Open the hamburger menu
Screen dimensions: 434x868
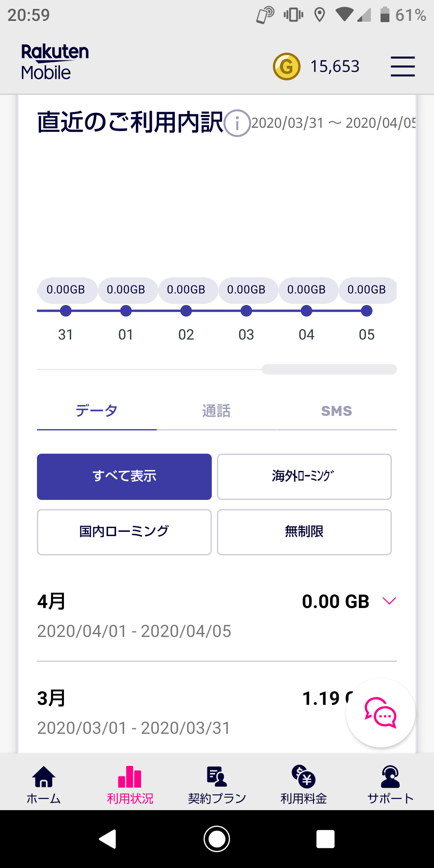pos(403,66)
